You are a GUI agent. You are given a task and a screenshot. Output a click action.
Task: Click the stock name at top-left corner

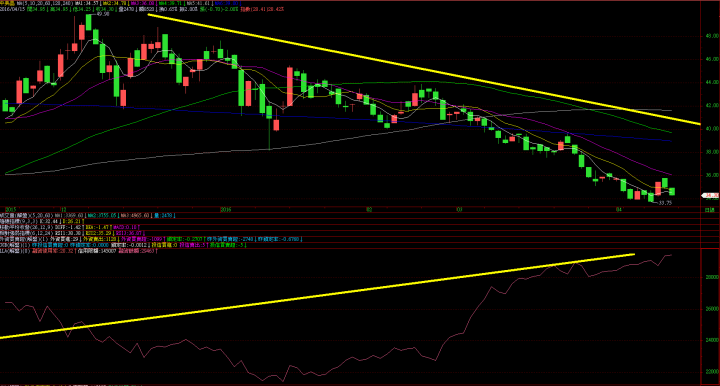click(x=7, y=3)
